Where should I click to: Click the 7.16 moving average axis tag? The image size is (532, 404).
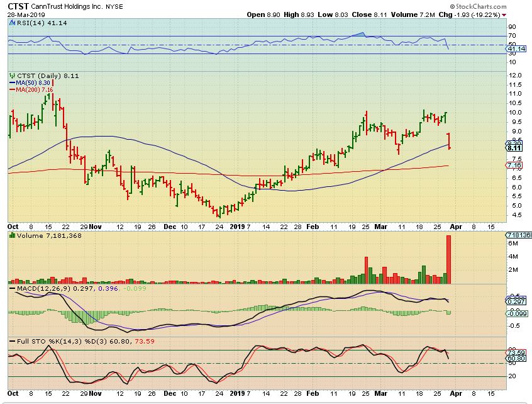click(514, 166)
